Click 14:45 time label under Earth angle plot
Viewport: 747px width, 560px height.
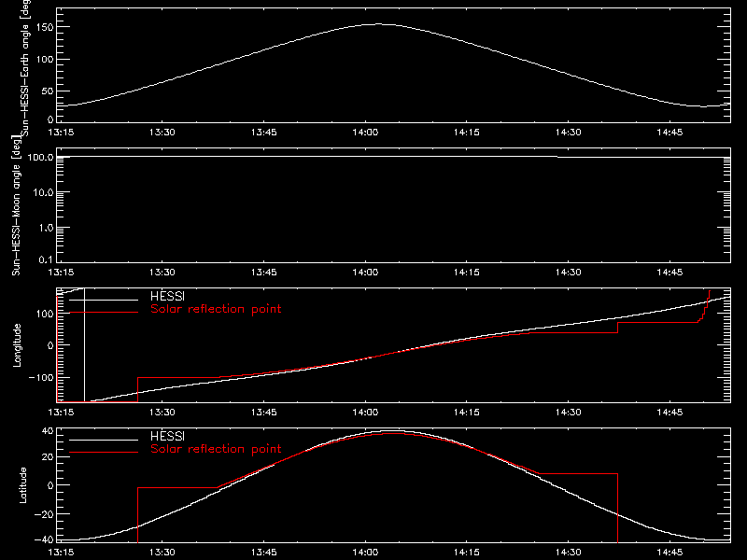click(x=669, y=133)
